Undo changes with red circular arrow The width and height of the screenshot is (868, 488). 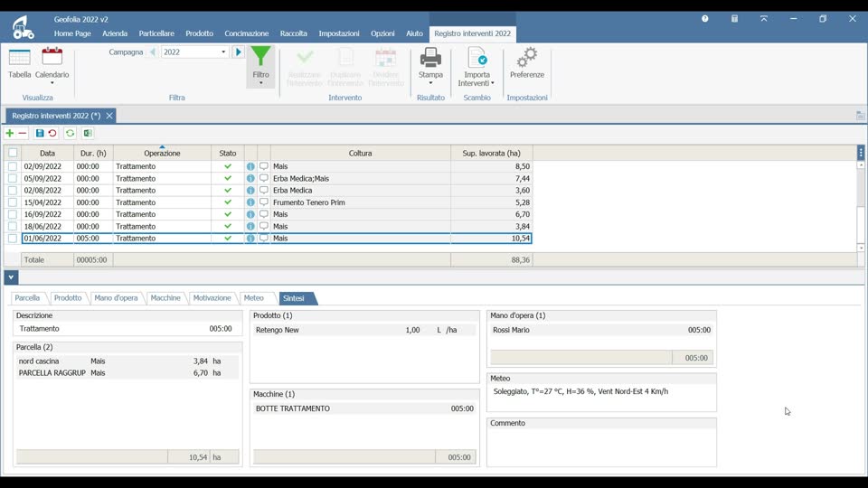(52, 133)
